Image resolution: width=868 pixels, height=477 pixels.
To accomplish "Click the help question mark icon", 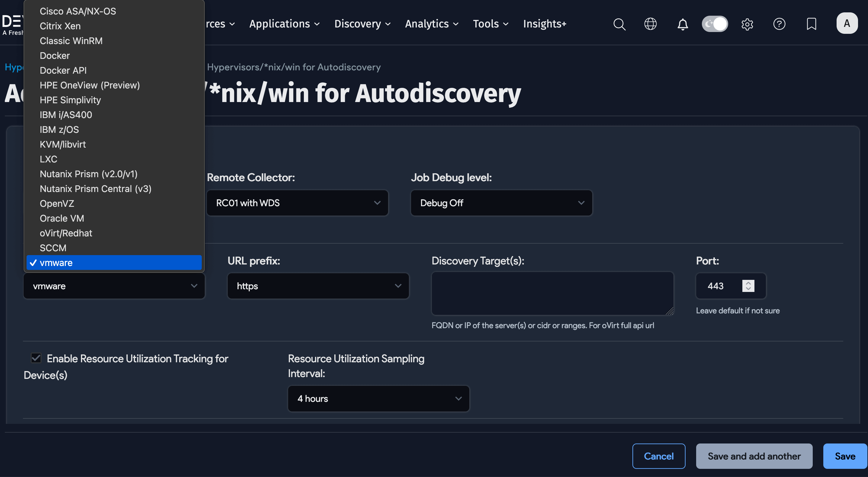I will (779, 24).
